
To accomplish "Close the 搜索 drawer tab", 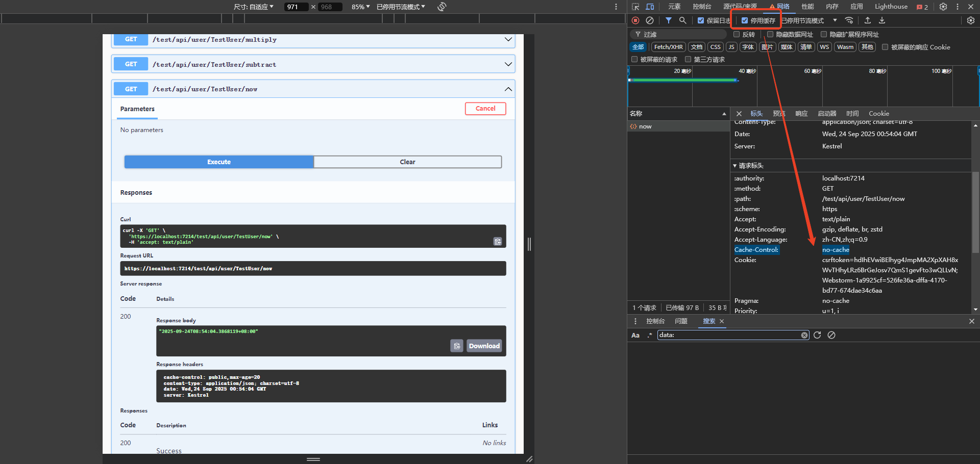I will 722,321.
